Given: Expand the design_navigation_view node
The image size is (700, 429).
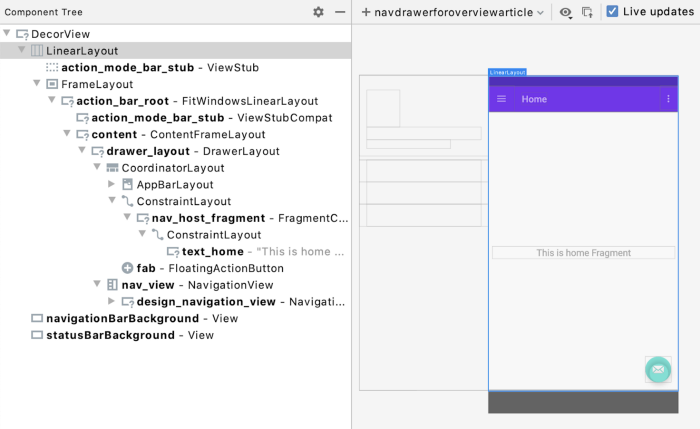Looking at the screenshot, I should pyautogui.click(x=112, y=302).
